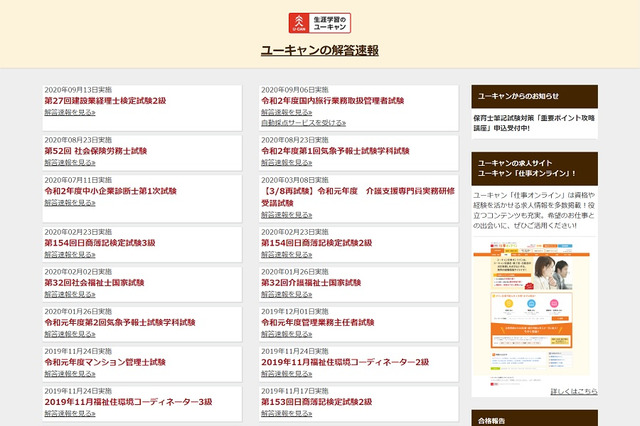Viewport: 640px width, 426px height.
Task: Select date text 2020年09月06日実施
Action: pos(295,90)
